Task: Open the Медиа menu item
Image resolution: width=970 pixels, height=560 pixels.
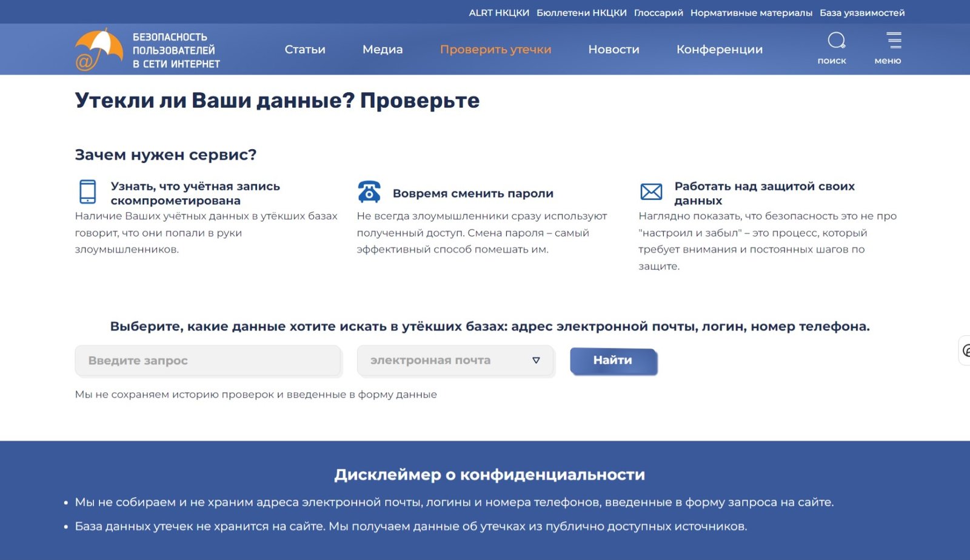Action: click(383, 50)
